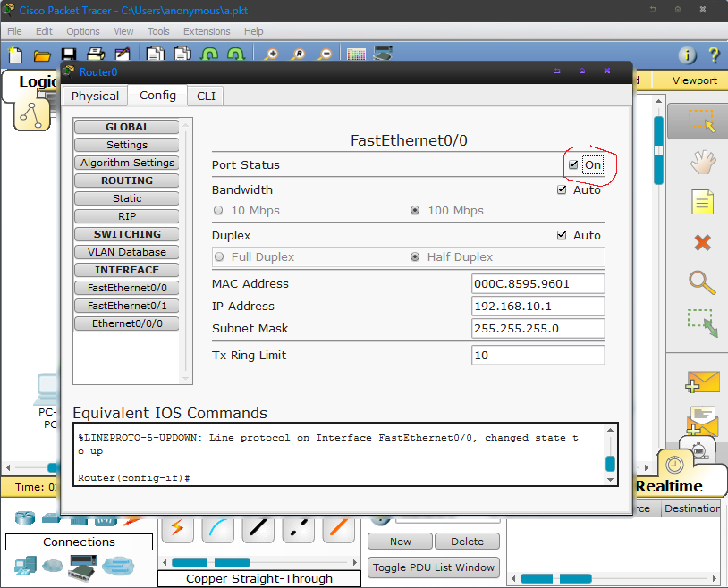
Task: Open the Ethernet0/0/0 interface page
Action: (127, 323)
